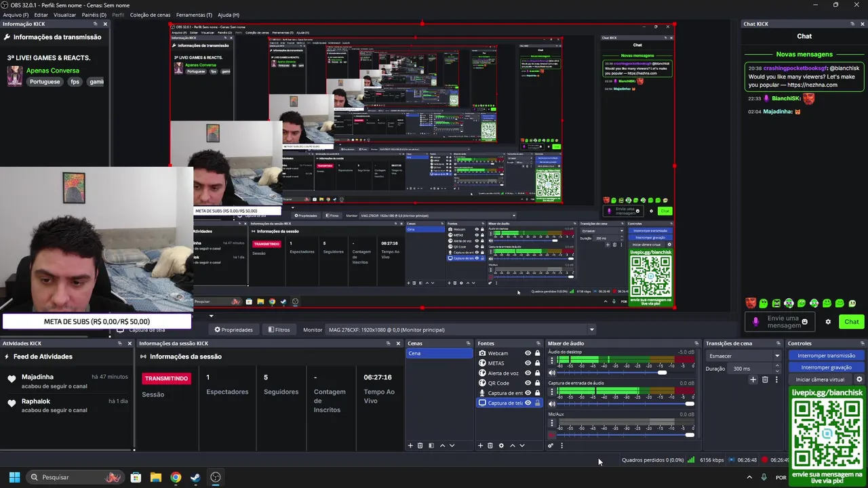Open advanced audio properties in the mixer footer

pyautogui.click(x=551, y=445)
